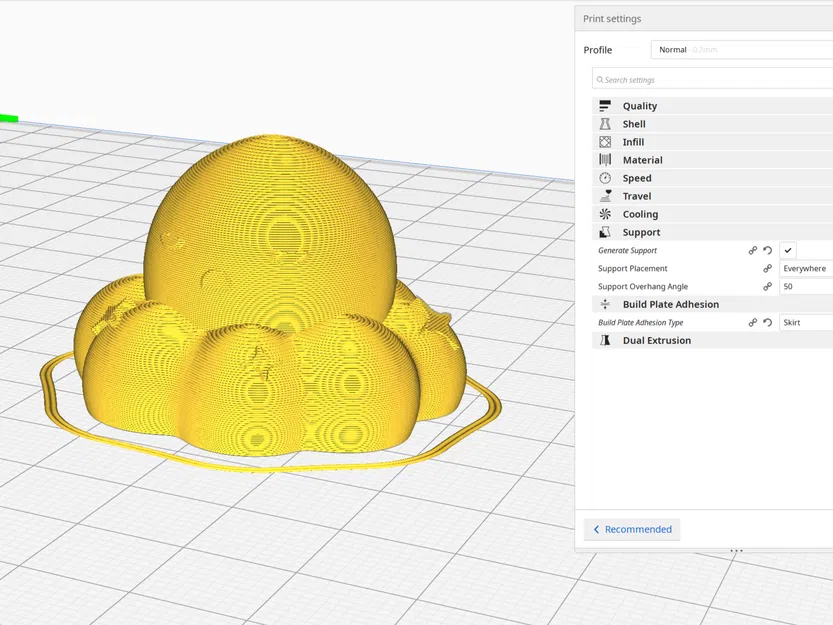Click the Recommended button
This screenshot has height=625, width=833.
click(632, 529)
